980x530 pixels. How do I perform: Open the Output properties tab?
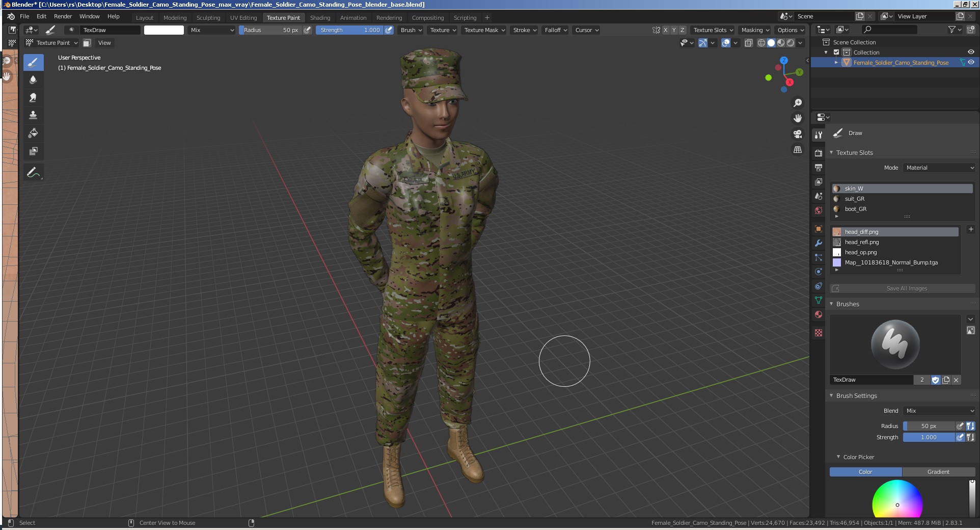[819, 167]
